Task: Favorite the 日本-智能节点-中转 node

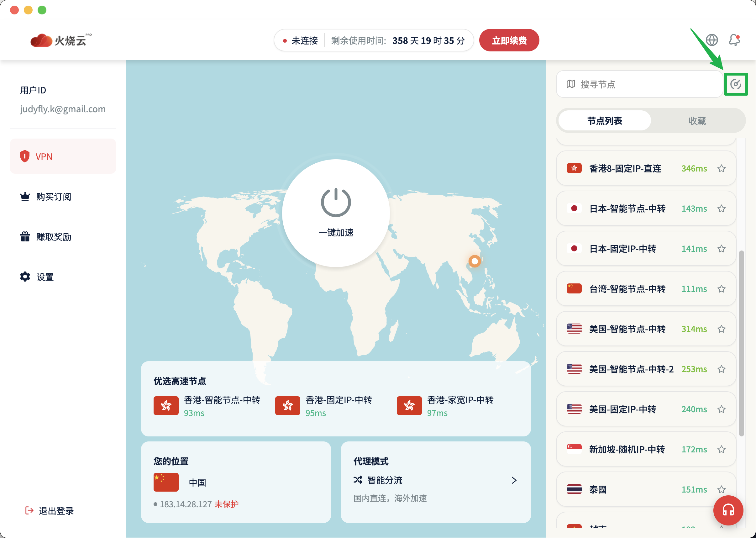Action: click(x=722, y=208)
